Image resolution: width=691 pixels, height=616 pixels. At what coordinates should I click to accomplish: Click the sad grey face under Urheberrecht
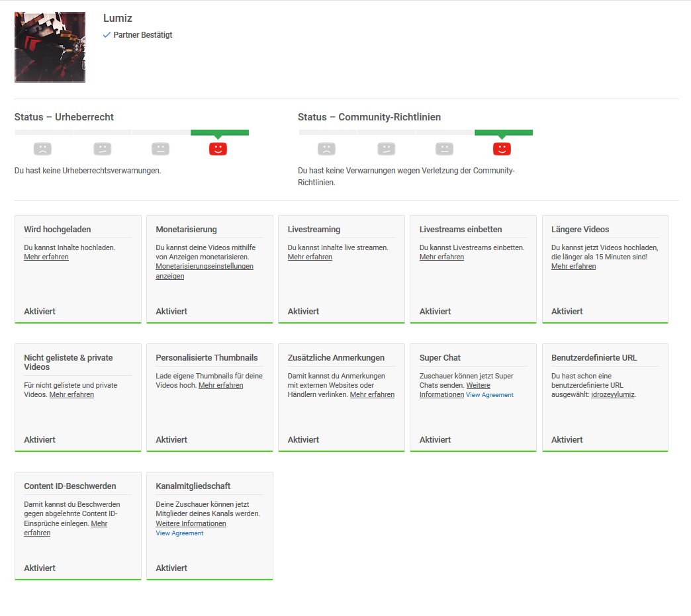(x=43, y=149)
